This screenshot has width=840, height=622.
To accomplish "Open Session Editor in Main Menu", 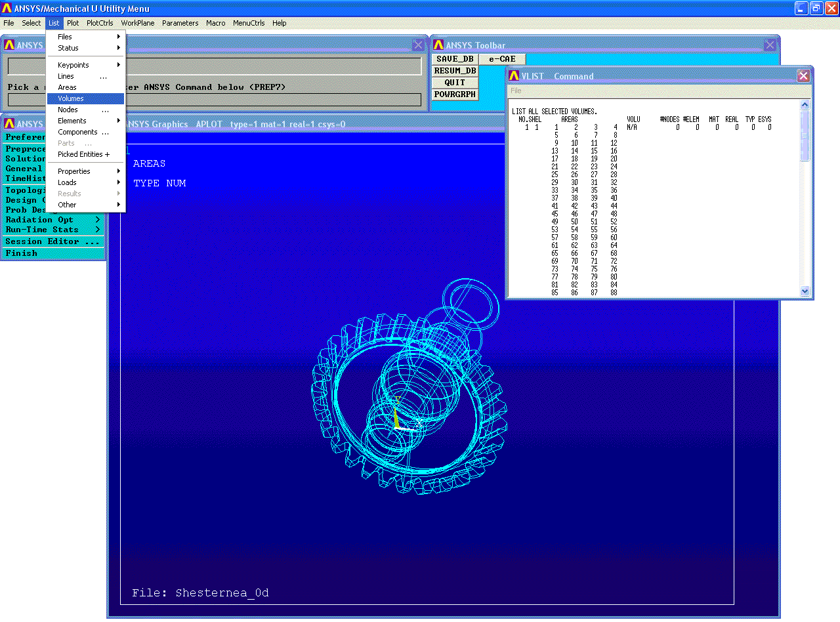I will coord(52,241).
